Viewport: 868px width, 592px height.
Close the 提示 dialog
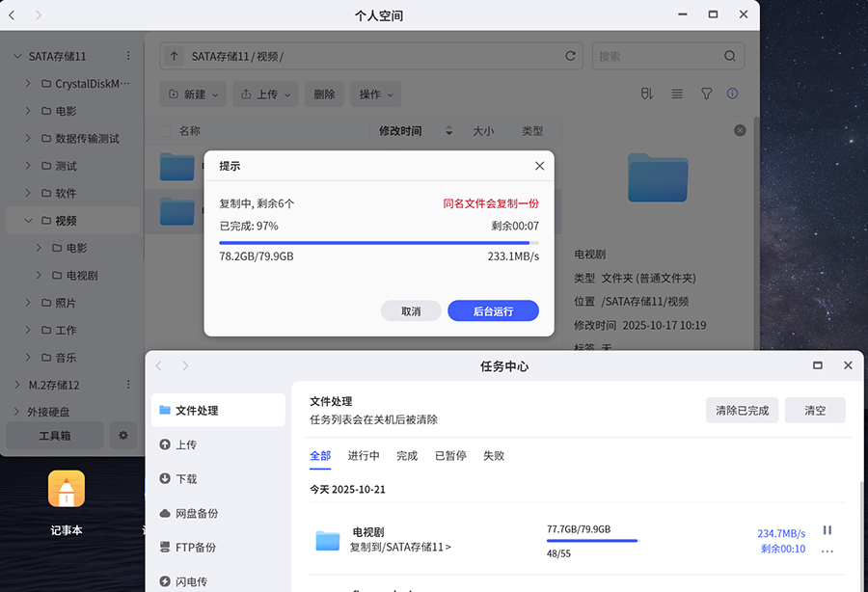[x=540, y=166]
